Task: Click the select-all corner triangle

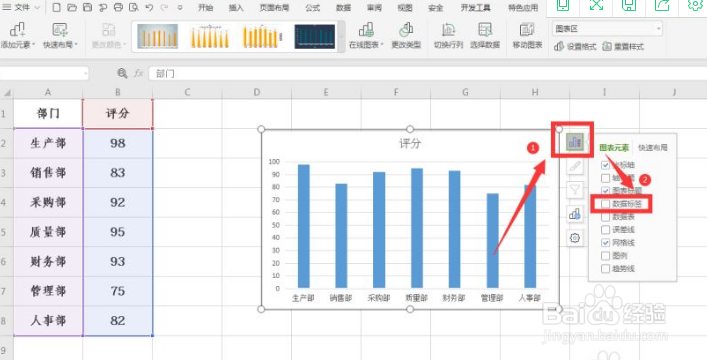Action: pyautogui.click(x=7, y=93)
